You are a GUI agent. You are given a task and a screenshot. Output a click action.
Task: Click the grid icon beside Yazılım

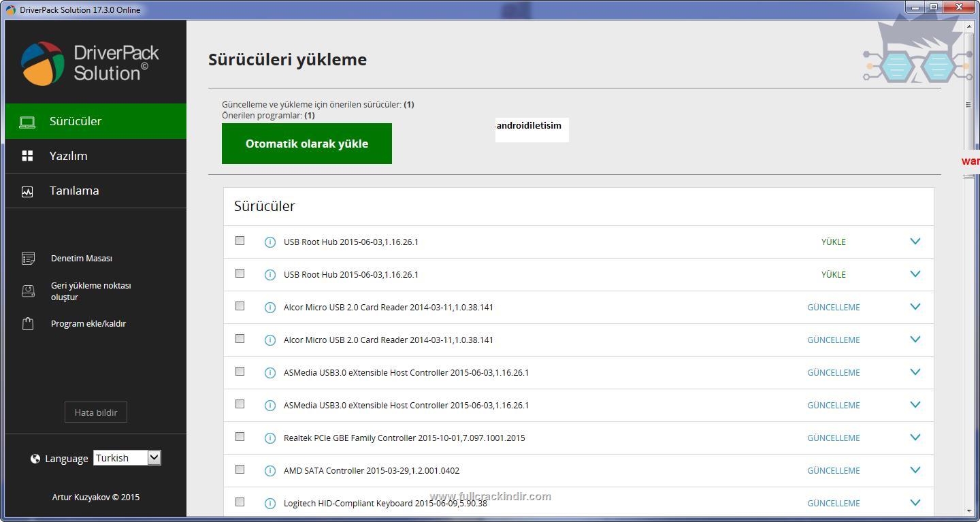click(x=27, y=156)
